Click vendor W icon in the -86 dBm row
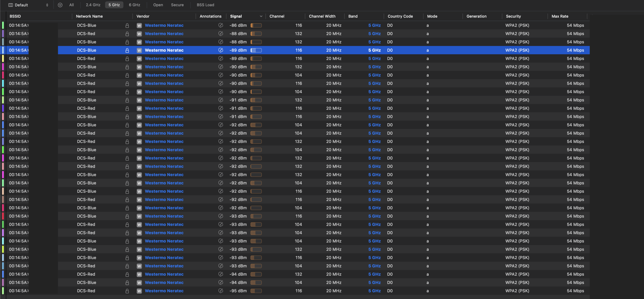The width and height of the screenshot is (644, 299). 139,25
